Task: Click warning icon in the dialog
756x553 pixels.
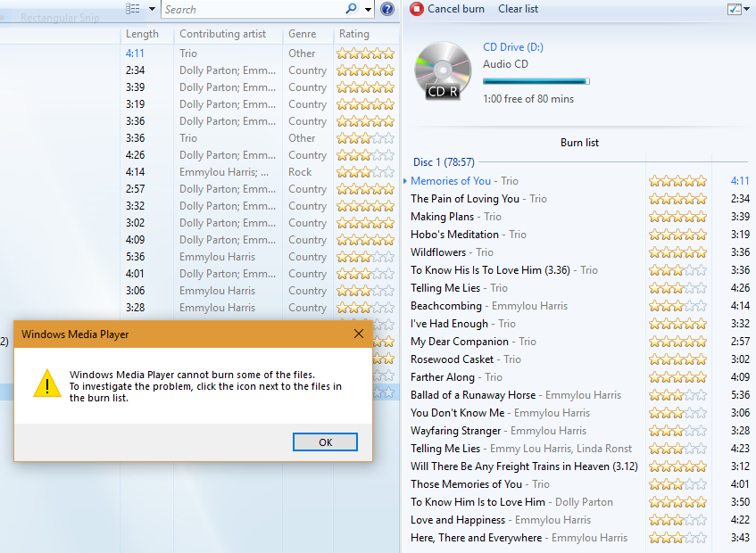Action: coord(47,384)
